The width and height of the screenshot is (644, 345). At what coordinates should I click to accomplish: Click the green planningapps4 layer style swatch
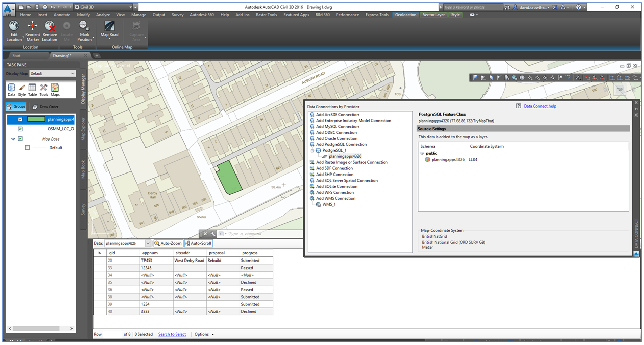pos(36,119)
